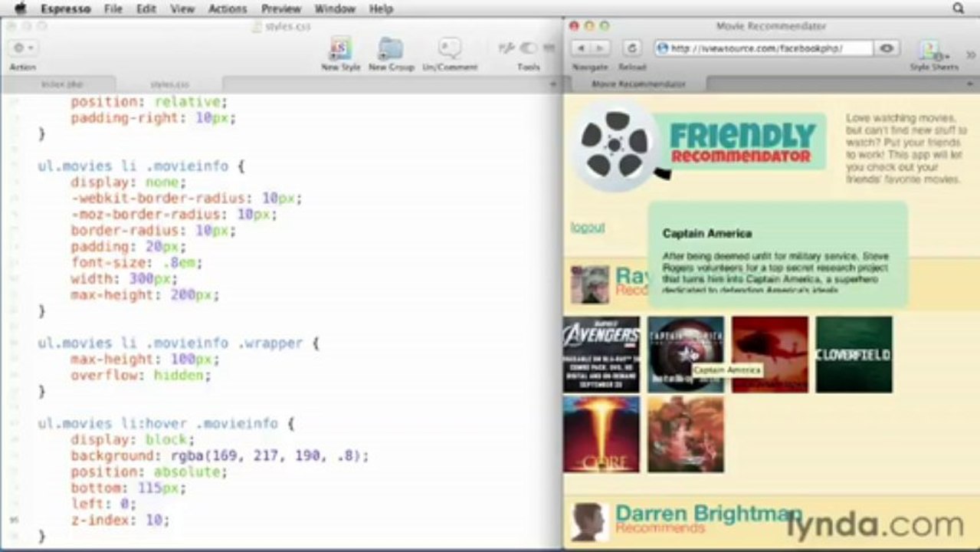Image resolution: width=980 pixels, height=552 pixels.
Task: Add a new tab in the preview window
Action: point(970,84)
